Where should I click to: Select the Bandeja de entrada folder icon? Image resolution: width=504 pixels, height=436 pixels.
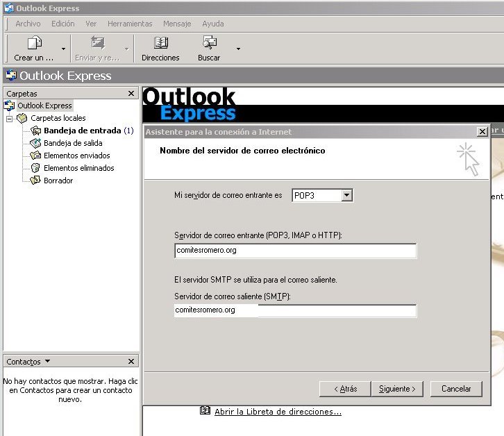click(x=36, y=131)
